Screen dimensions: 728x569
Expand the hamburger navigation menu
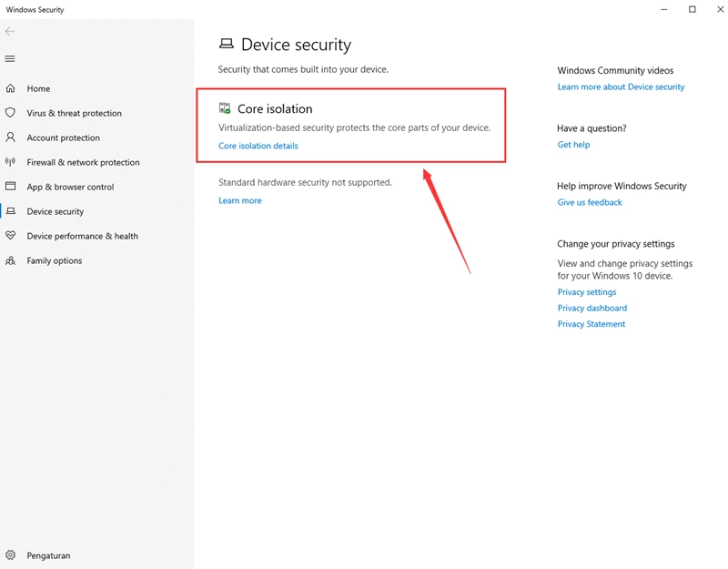(x=10, y=58)
